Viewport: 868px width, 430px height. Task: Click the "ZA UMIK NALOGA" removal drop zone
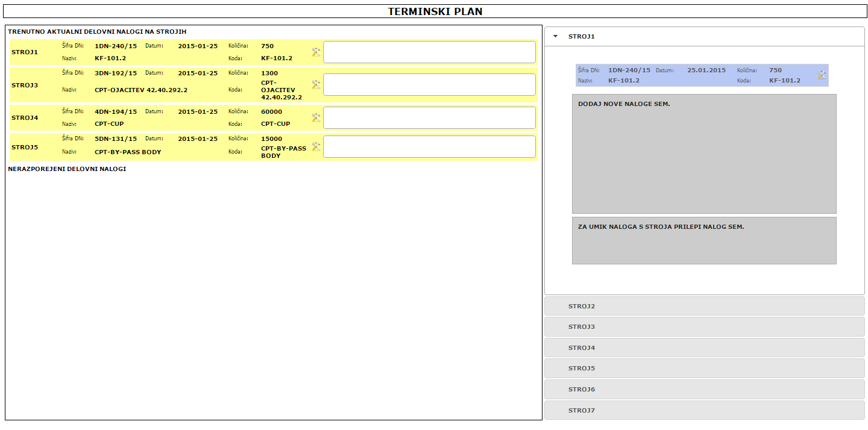pos(704,241)
